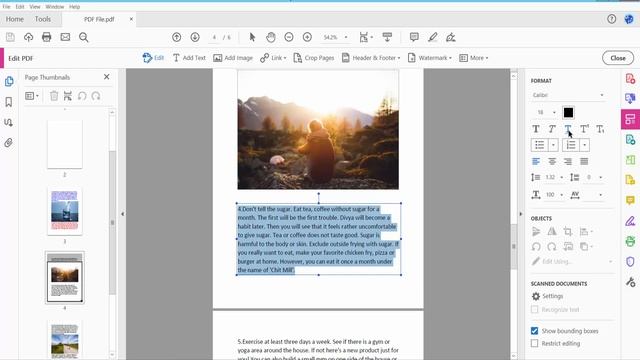
Task: Open the Window menu
Action: [x=55, y=7]
